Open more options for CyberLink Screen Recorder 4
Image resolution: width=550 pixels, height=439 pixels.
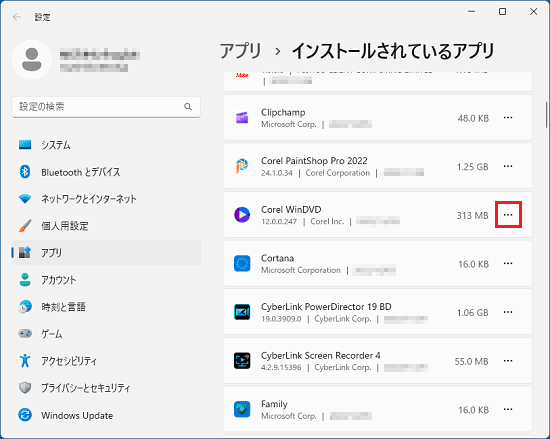[508, 361]
